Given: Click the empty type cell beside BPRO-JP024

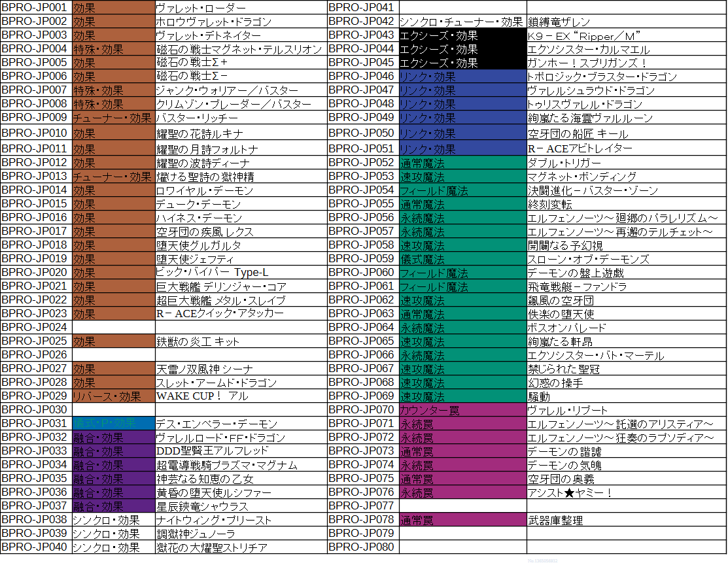Looking at the screenshot, I should [113, 327].
